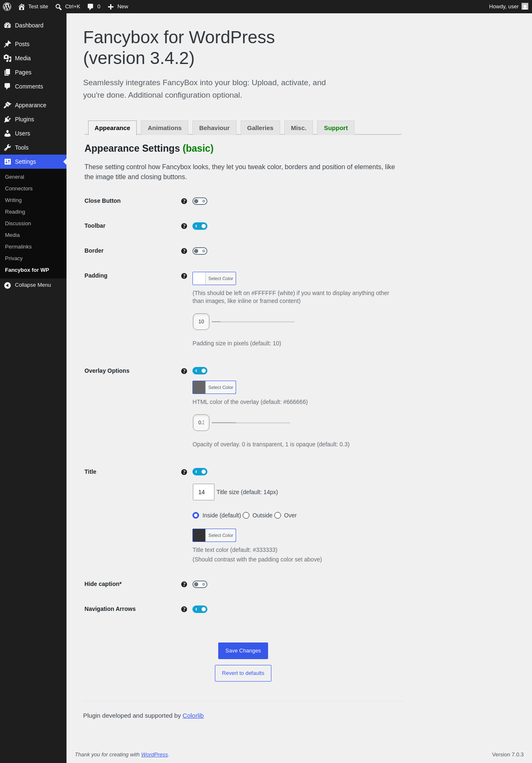Open the Support tab
Image resolution: width=532 pixels, height=763 pixels.
tap(336, 128)
